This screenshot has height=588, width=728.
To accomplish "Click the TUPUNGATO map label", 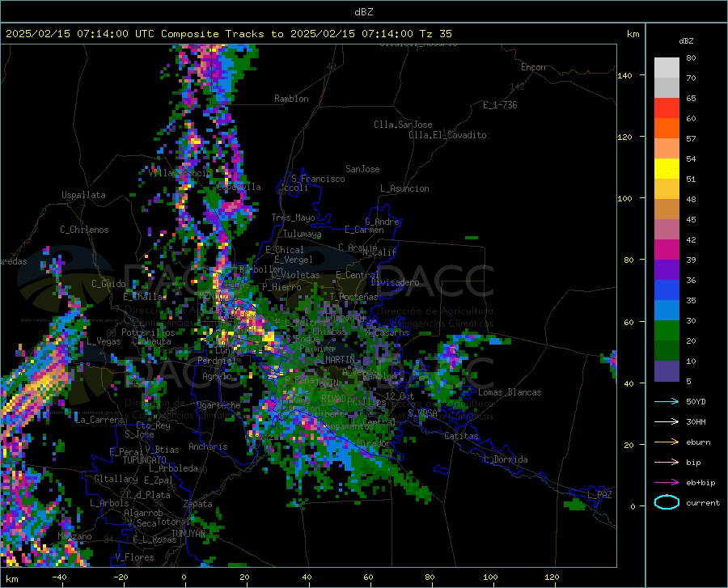I will point(145,460).
